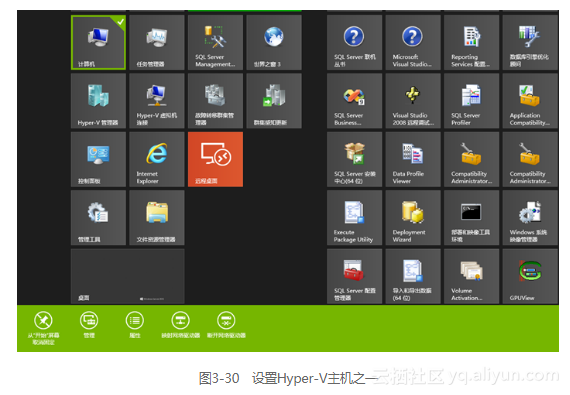Launch Data Profile Viewer tile
This screenshot has height=395, width=570.
click(413, 160)
